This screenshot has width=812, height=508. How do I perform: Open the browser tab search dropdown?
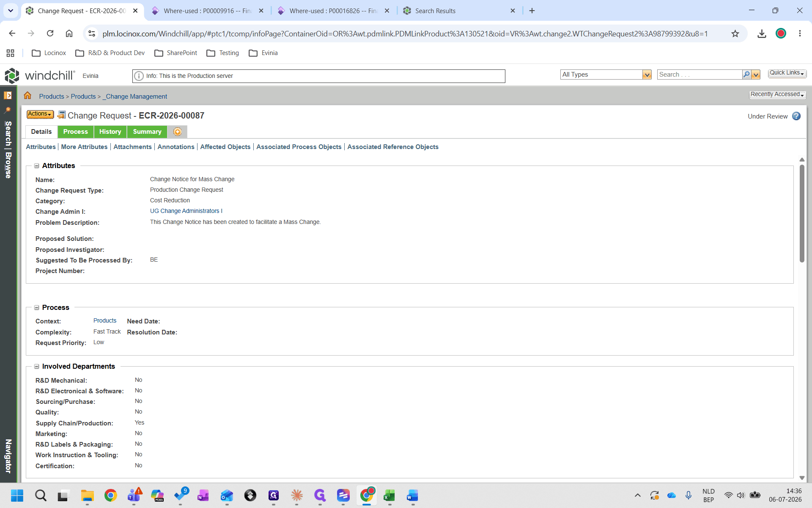click(11, 11)
